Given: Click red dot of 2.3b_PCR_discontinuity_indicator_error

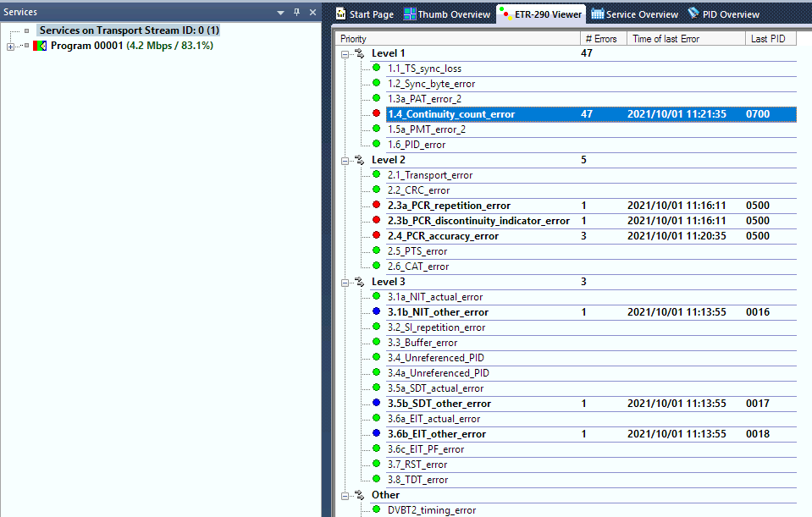Looking at the screenshot, I should [377, 220].
